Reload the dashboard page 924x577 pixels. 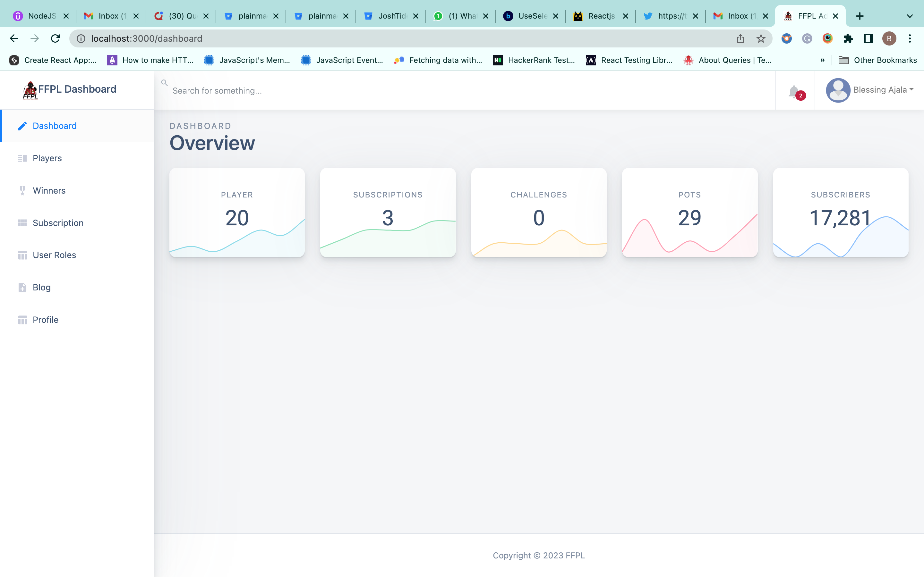click(56, 38)
